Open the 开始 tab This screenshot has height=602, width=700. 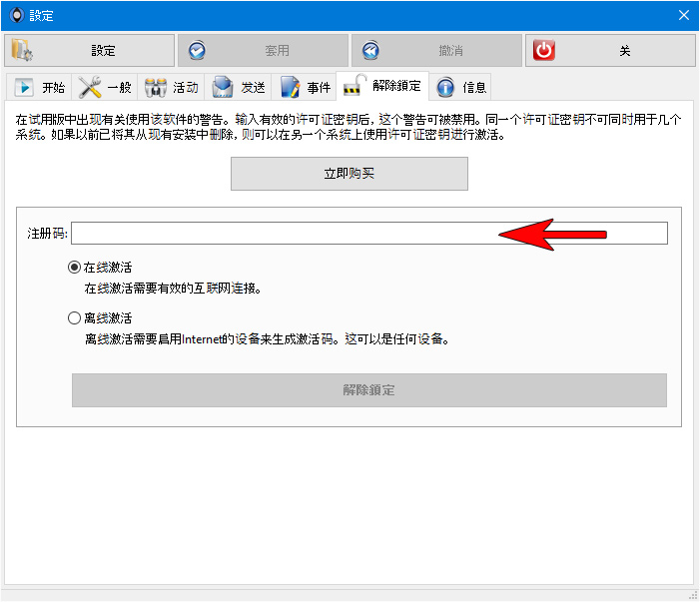point(39,87)
